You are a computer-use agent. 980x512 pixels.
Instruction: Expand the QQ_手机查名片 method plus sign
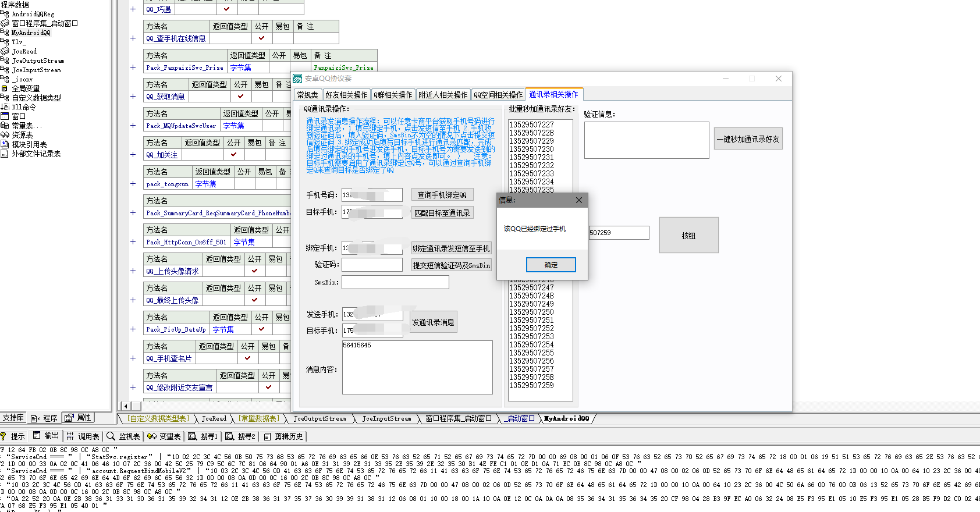(133, 358)
